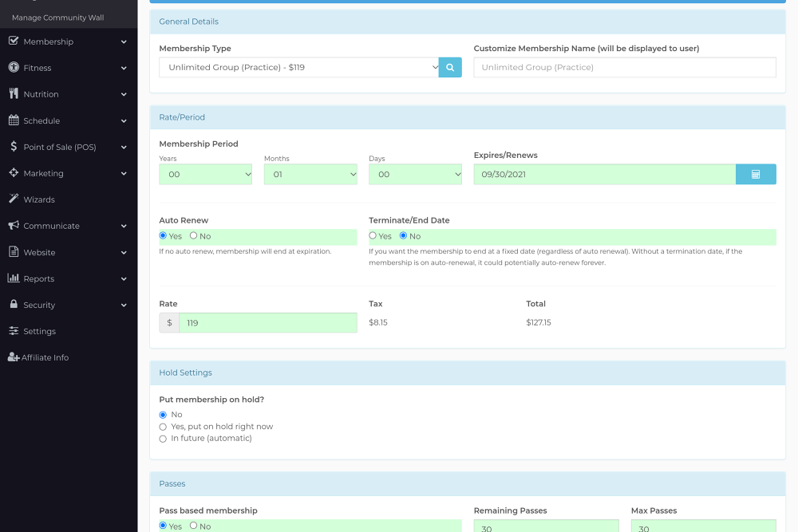Expand the Fitness sidebar chevron
Image resolution: width=798 pixels, height=532 pixels.
pyautogui.click(x=124, y=68)
